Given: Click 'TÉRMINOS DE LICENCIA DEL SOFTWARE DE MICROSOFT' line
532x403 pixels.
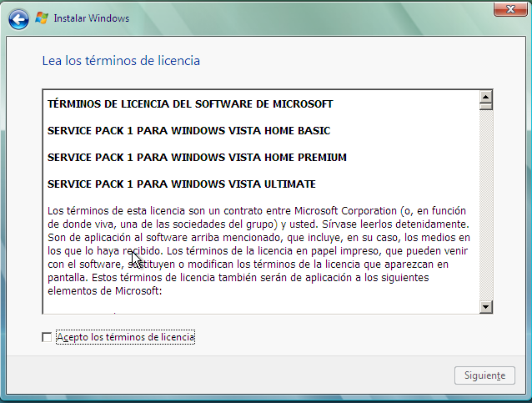Looking at the screenshot, I should tap(190, 104).
